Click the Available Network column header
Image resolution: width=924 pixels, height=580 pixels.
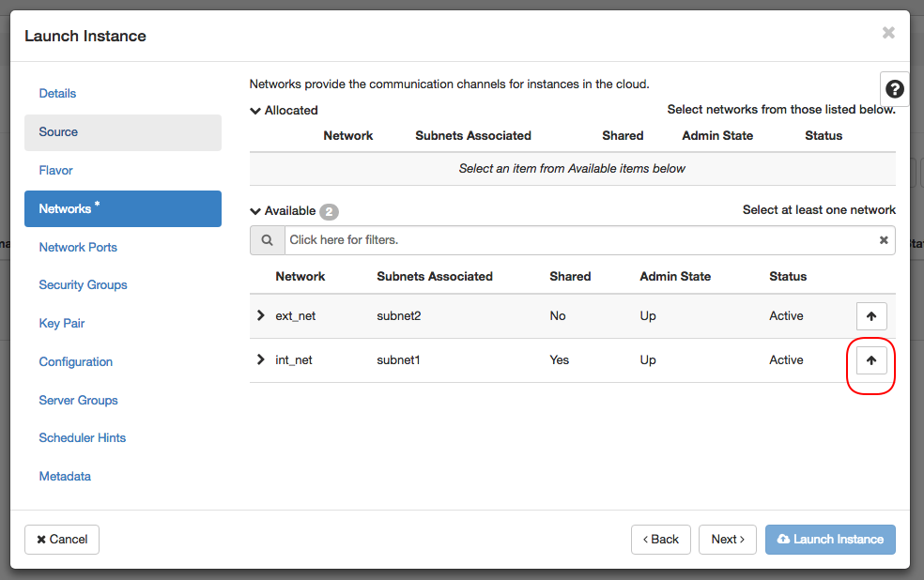click(300, 276)
